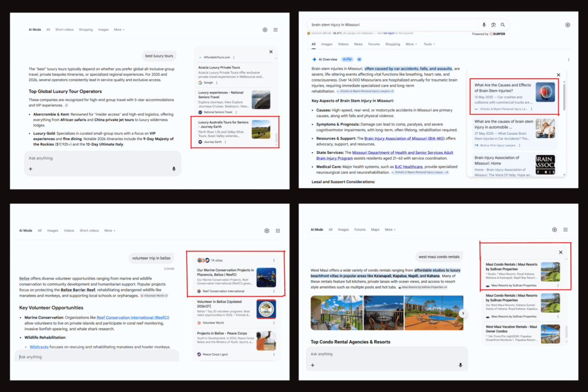The image size is (588, 392).
Task: Click the listen speaker icon beside AI Overview
Action: pos(359,59)
